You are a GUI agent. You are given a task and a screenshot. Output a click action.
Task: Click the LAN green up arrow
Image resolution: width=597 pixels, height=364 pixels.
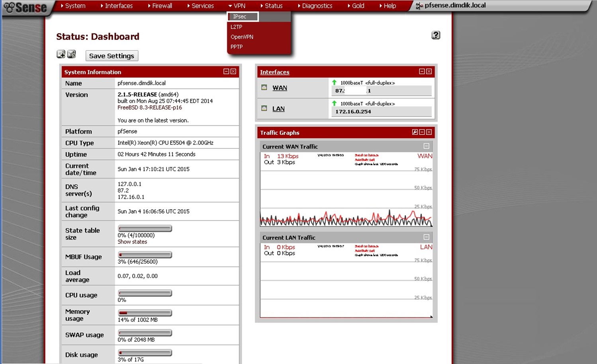(334, 103)
